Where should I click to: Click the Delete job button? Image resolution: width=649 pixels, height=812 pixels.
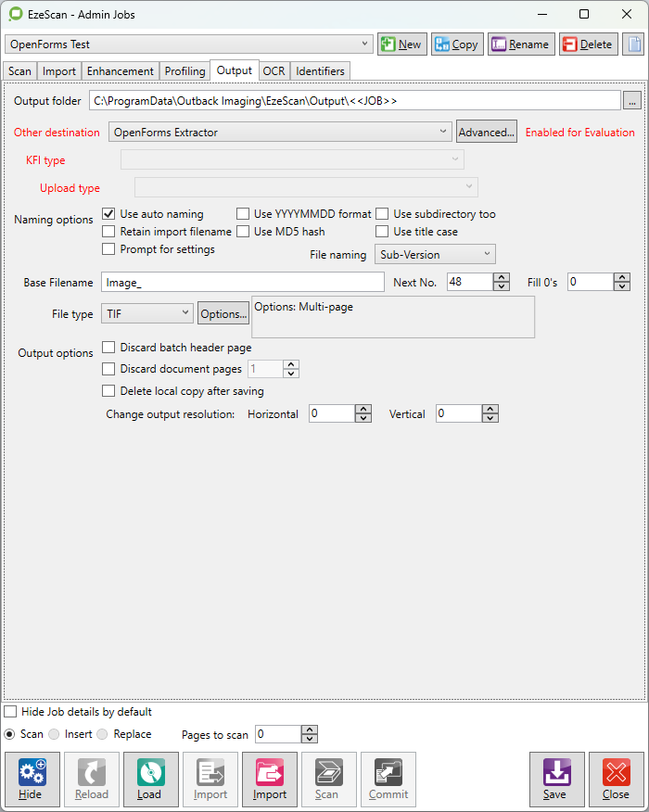(587, 44)
